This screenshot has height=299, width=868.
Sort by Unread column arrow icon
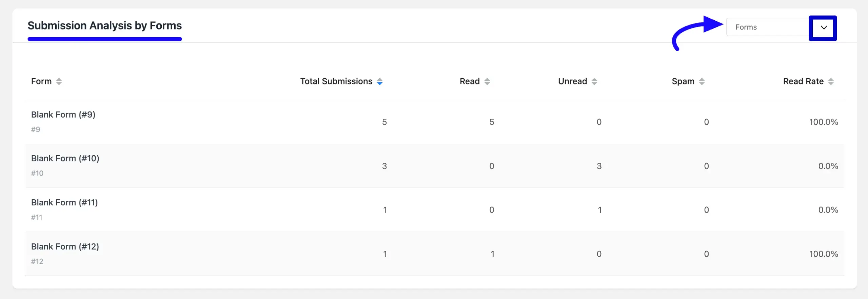click(x=594, y=81)
